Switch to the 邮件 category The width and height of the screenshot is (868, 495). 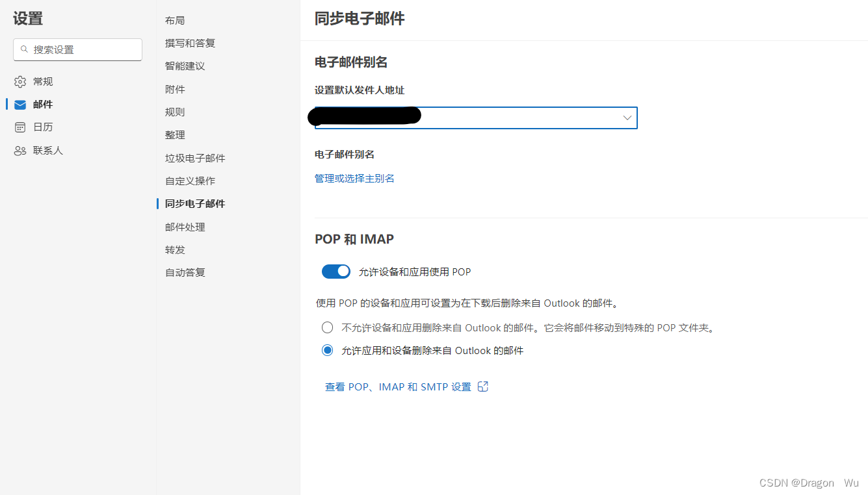click(43, 105)
